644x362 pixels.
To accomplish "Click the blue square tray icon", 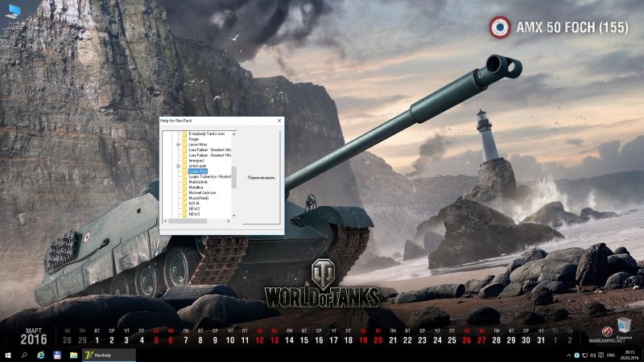I will click(x=576, y=356).
